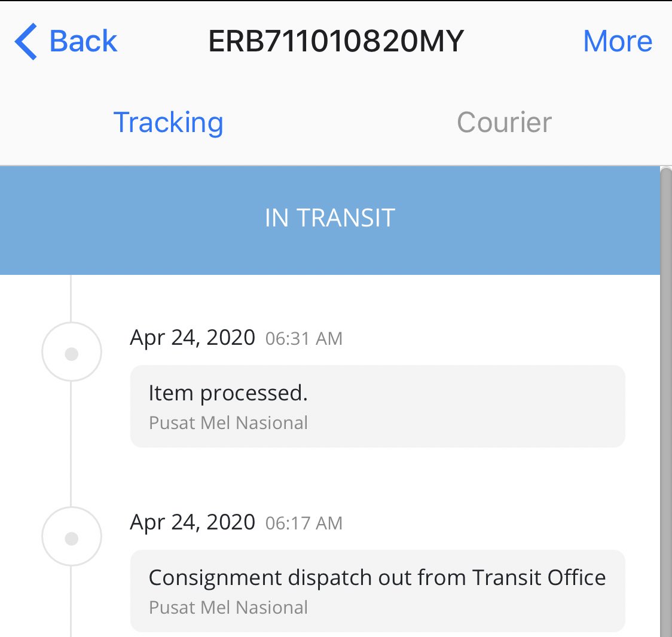The width and height of the screenshot is (672, 637).
Task: Click the Back text link
Action: [83, 41]
